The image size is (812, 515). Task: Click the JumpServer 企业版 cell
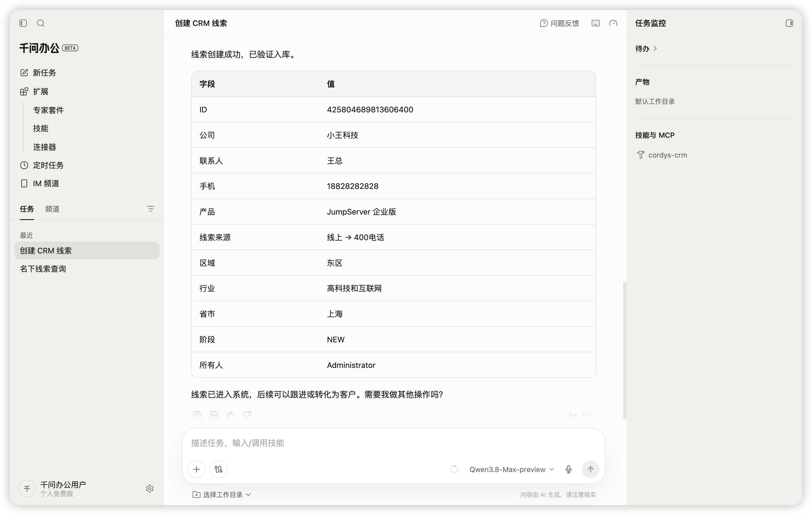tap(361, 212)
